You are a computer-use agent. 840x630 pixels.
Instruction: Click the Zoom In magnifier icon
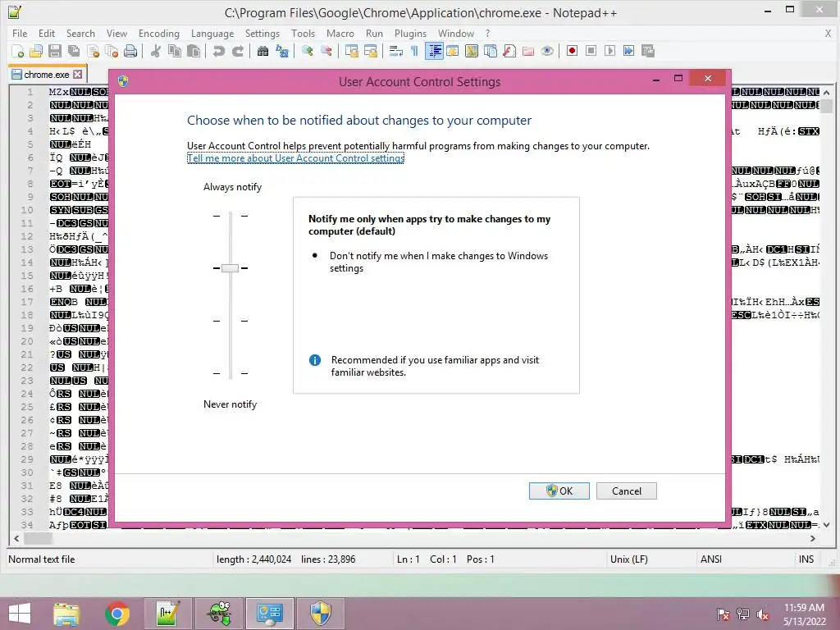click(x=307, y=51)
